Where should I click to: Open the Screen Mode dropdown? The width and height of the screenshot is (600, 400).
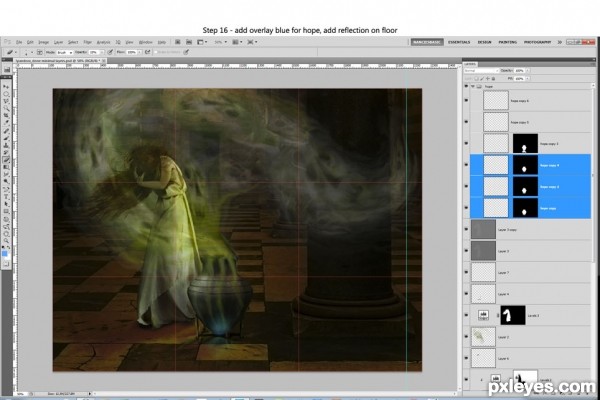coord(252,42)
